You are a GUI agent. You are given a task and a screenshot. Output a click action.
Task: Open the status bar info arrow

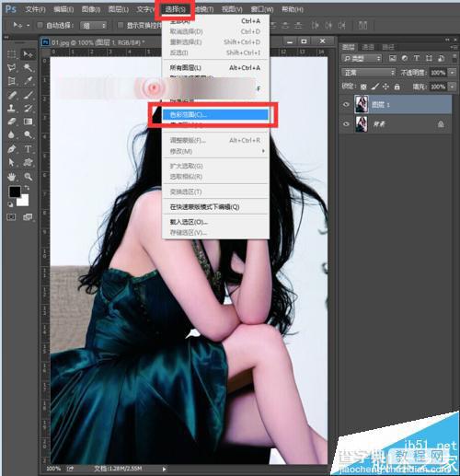pyautogui.click(x=165, y=469)
